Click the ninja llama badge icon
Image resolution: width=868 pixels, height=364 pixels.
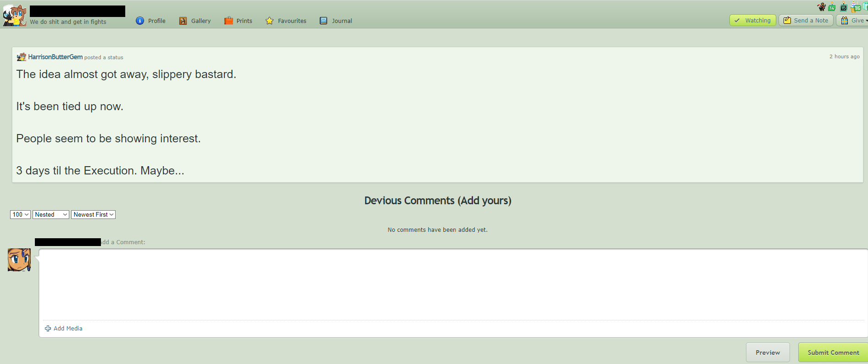pyautogui.click(x=821, y=7)
